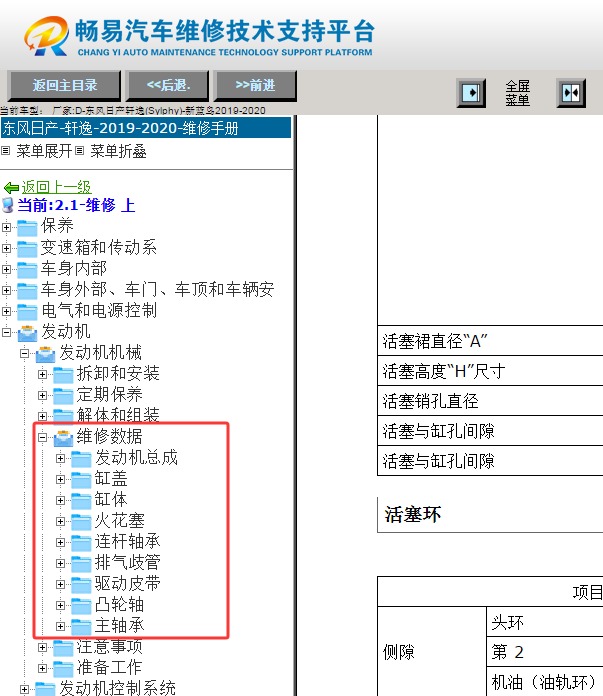
Task: Expand the 准备工作 node
Action: point(42,668)
